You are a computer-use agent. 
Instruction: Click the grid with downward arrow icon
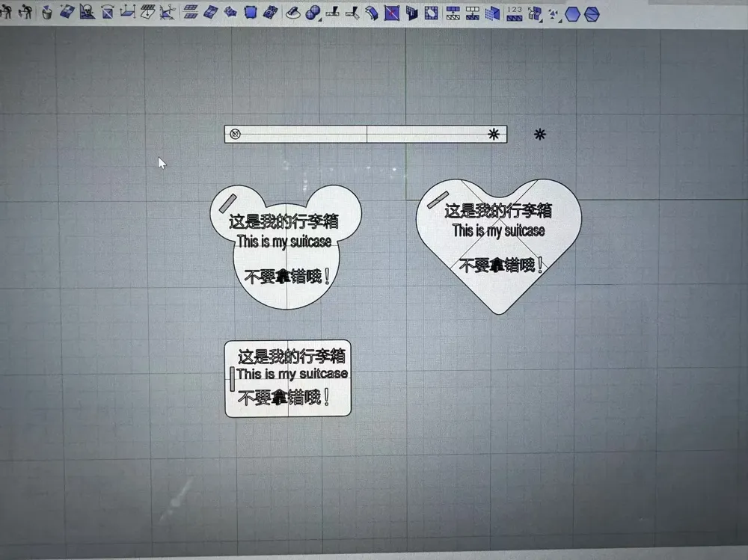click(x=473, y=13)
